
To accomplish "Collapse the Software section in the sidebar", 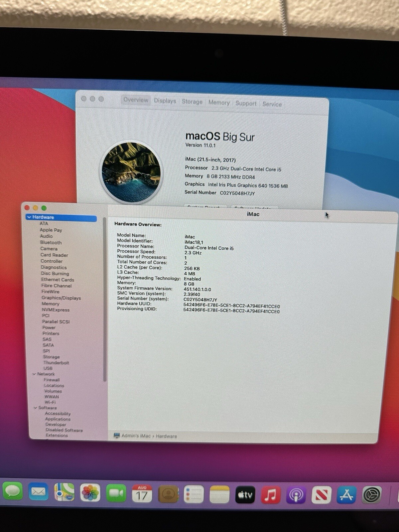I will pyautogui.click(x=36, y=408).
